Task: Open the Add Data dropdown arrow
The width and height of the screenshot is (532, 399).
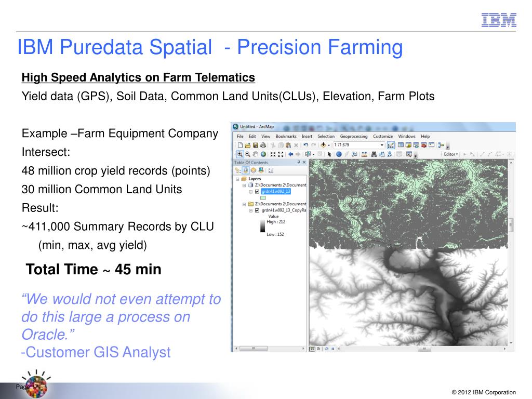Action: click(329, 145)
